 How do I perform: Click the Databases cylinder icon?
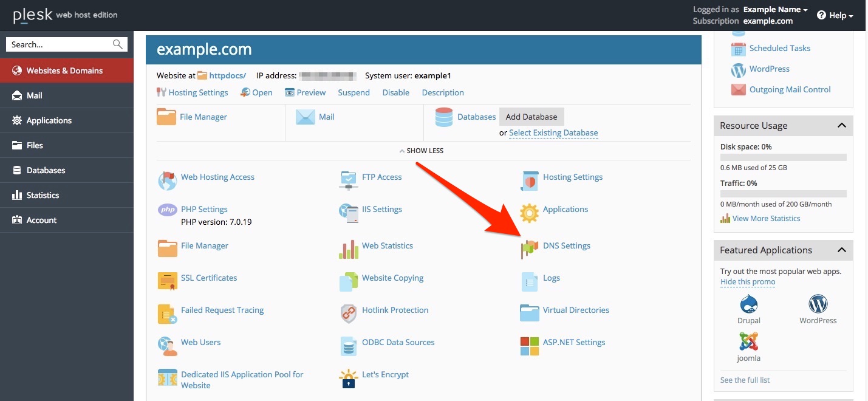[x=444, y=117]
